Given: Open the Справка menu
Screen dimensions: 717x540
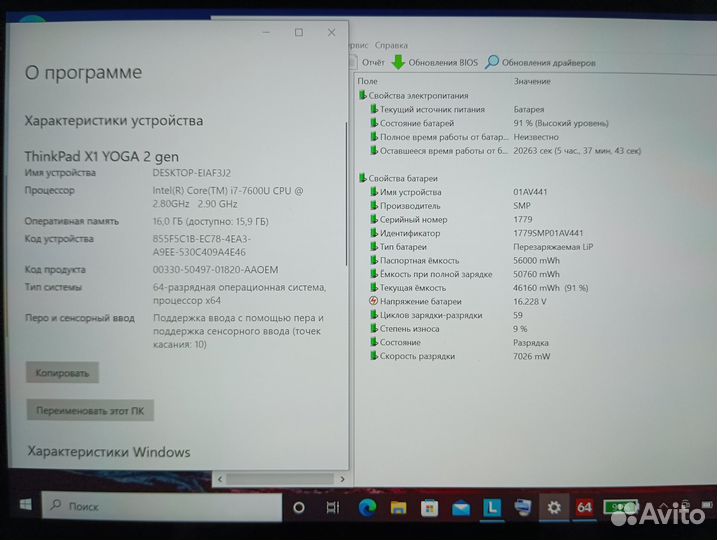Looking at the screenshot, I should click(x=391, y=45).
